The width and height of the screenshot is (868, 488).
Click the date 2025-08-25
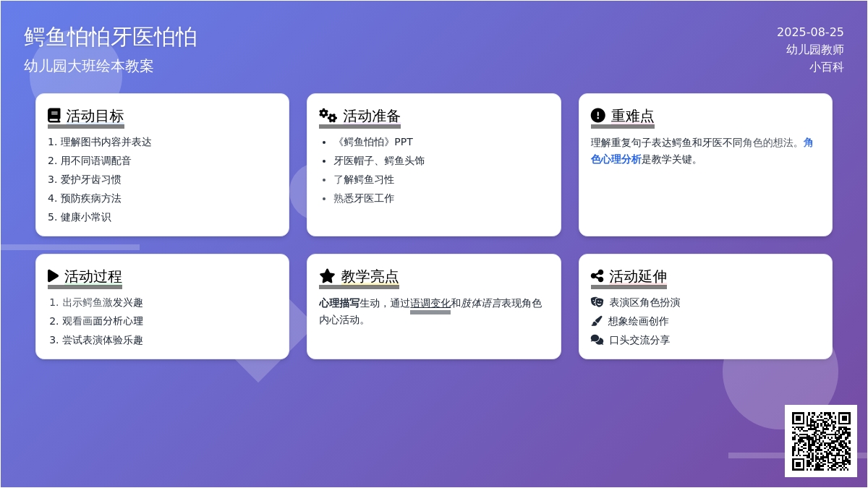click(x=810, y=32)
